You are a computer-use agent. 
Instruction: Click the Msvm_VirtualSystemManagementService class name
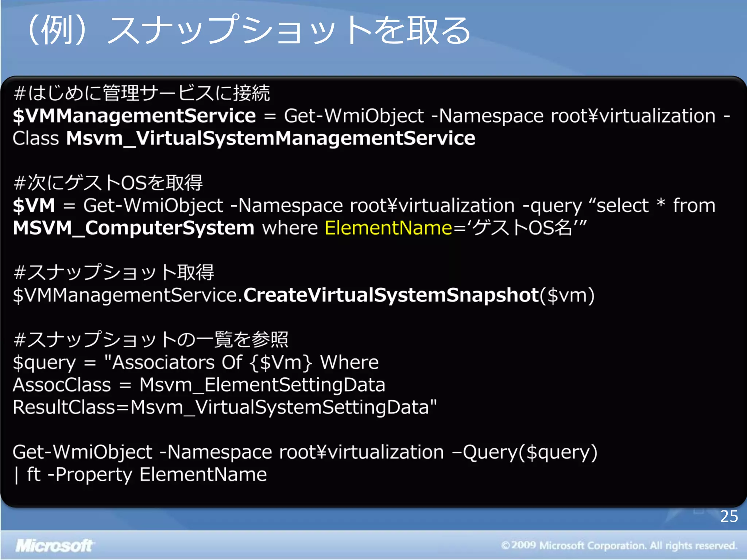pyautogui.click(x=271, y=139)
